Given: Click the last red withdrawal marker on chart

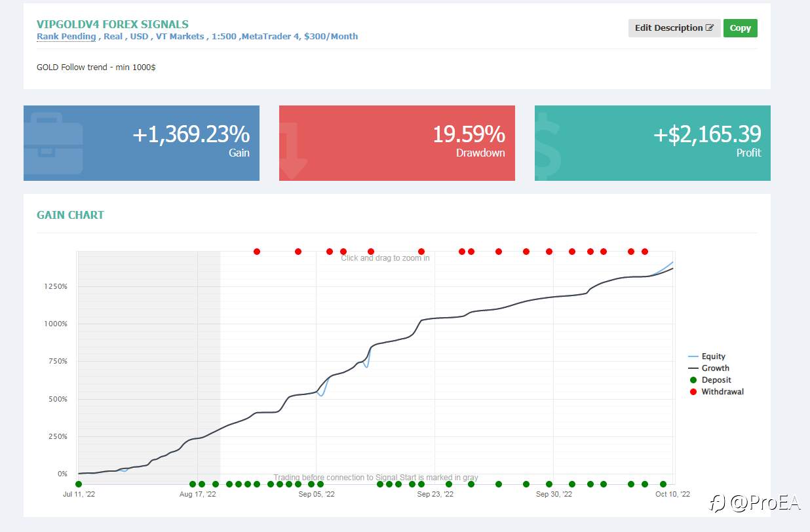Looking at the screenshot, I should click(x=645, y=252).
